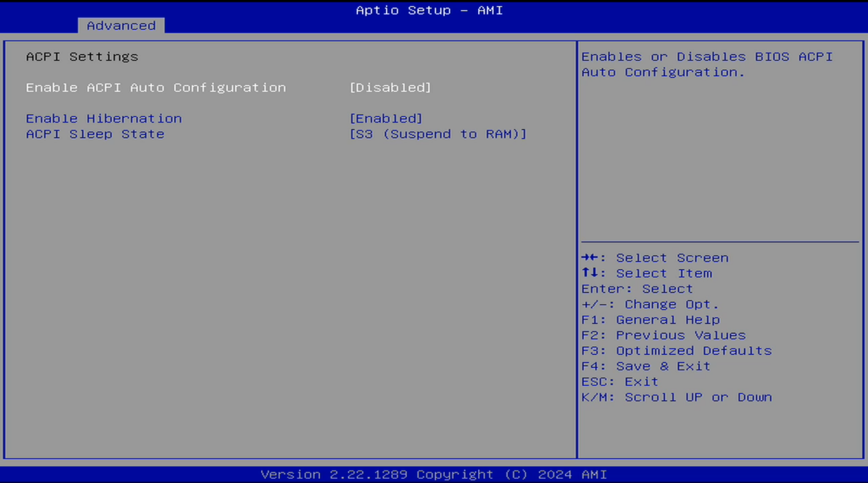Toggle the Hibernation [Enabled] value
This screenshot has width=868, height=483.
[386, 119]
